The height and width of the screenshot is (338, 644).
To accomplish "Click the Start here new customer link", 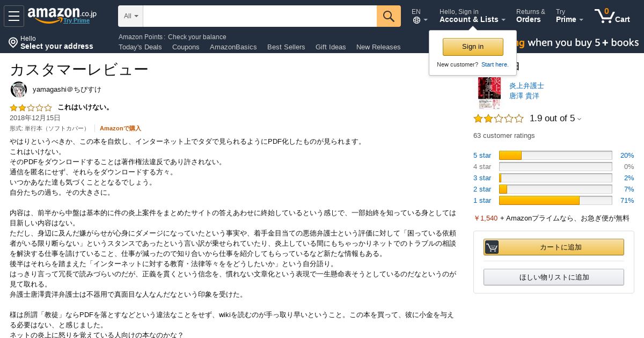I will coord(495,64).
